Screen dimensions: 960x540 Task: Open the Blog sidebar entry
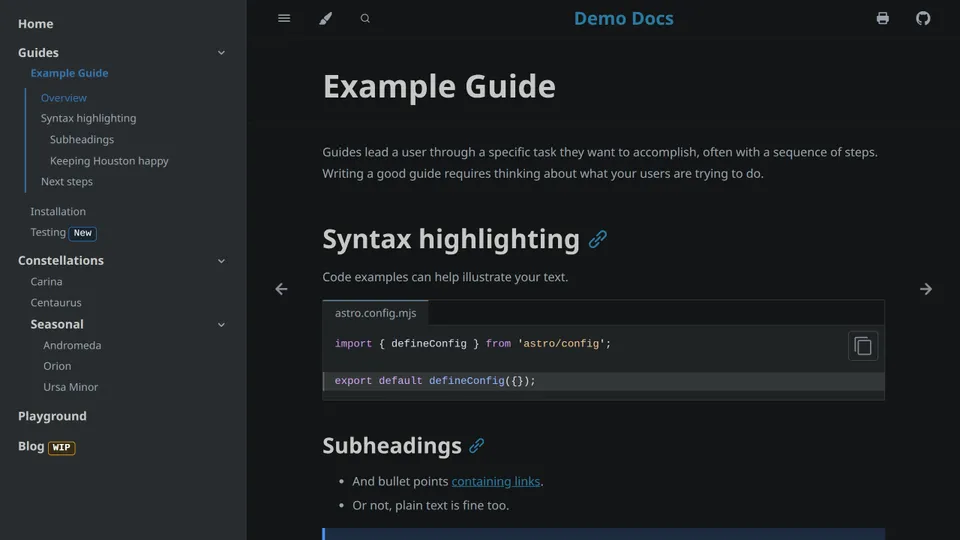pos(31,446)
